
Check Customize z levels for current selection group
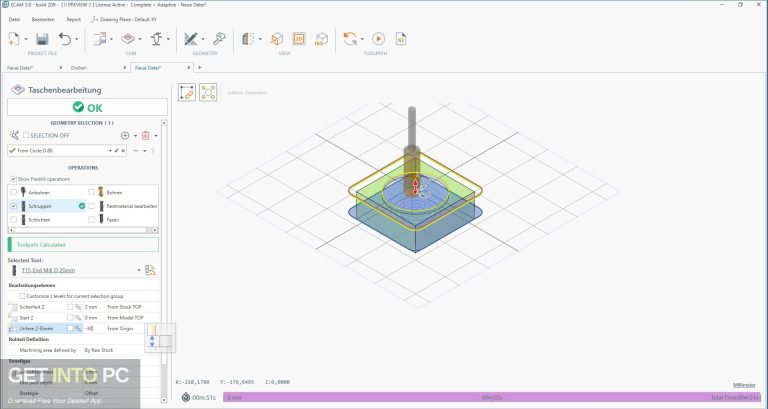click(x=19, y=297)
